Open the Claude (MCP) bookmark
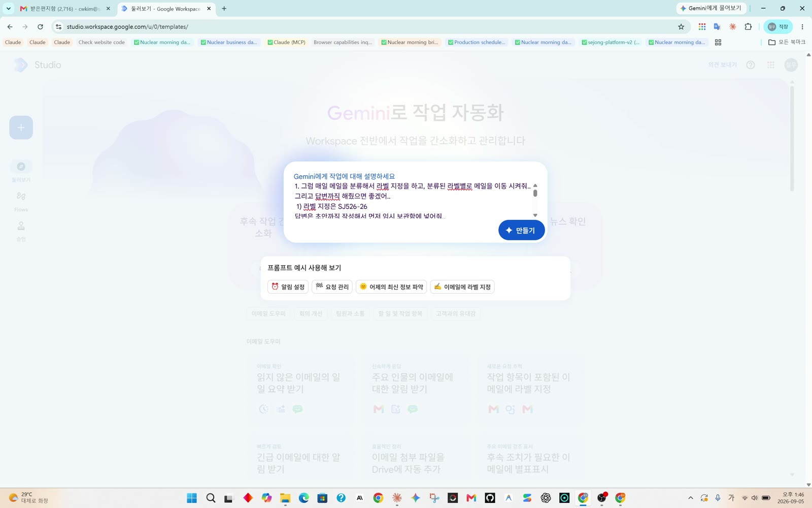Viewport: 812px width, 508px height. (286, 42)
